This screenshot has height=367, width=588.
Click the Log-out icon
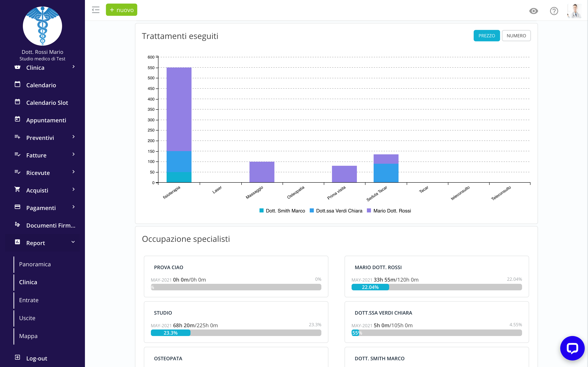pyautogui.click(x=18, y=358)
